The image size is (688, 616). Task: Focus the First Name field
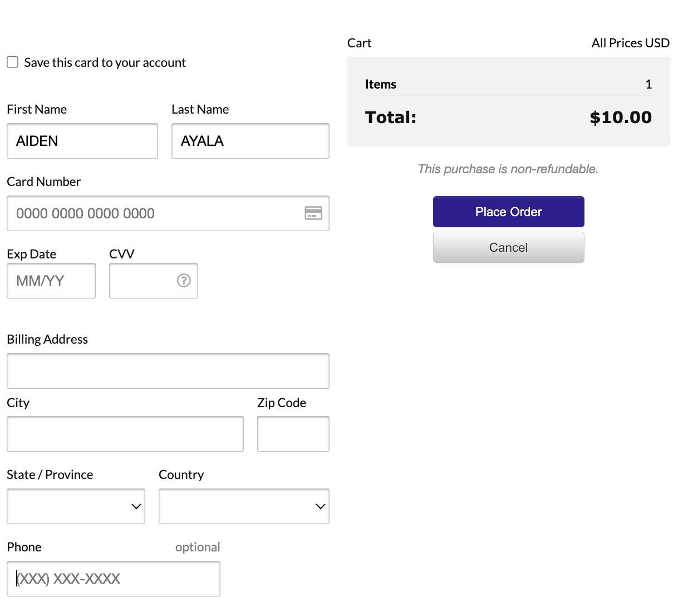[x=82, y=141]
